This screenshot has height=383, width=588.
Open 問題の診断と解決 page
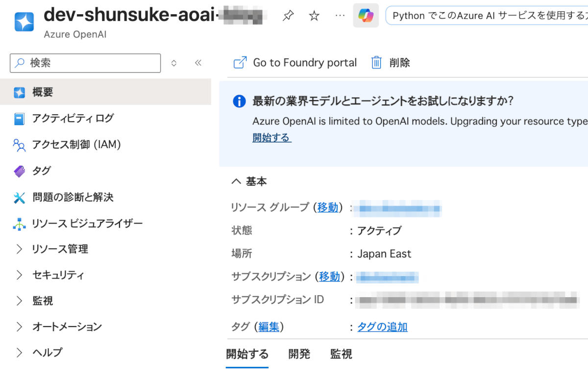click(x=73, y=197)
